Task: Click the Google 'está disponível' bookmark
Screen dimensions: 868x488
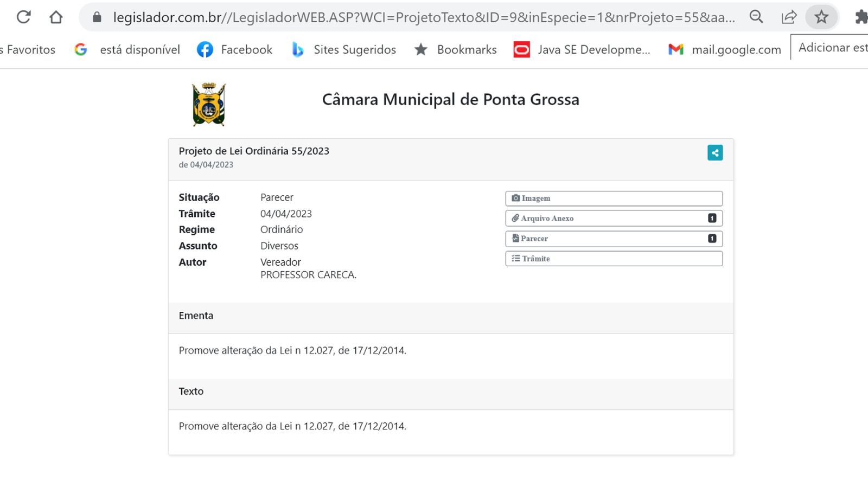Action: 127,50
